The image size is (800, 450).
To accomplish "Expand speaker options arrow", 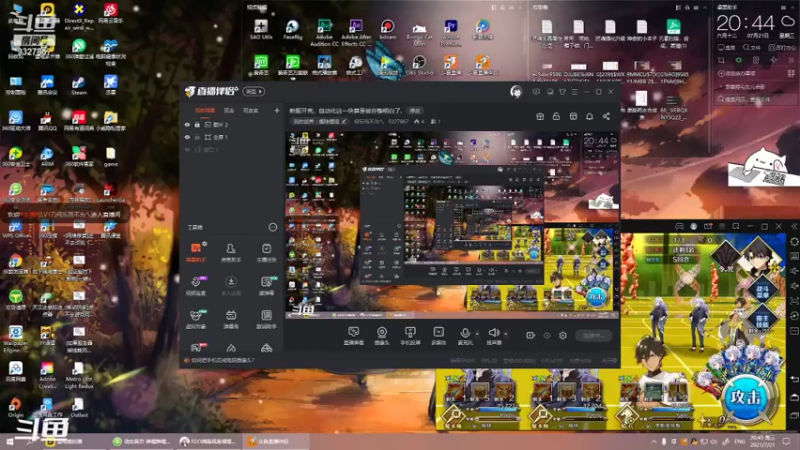I will point(506,334).
